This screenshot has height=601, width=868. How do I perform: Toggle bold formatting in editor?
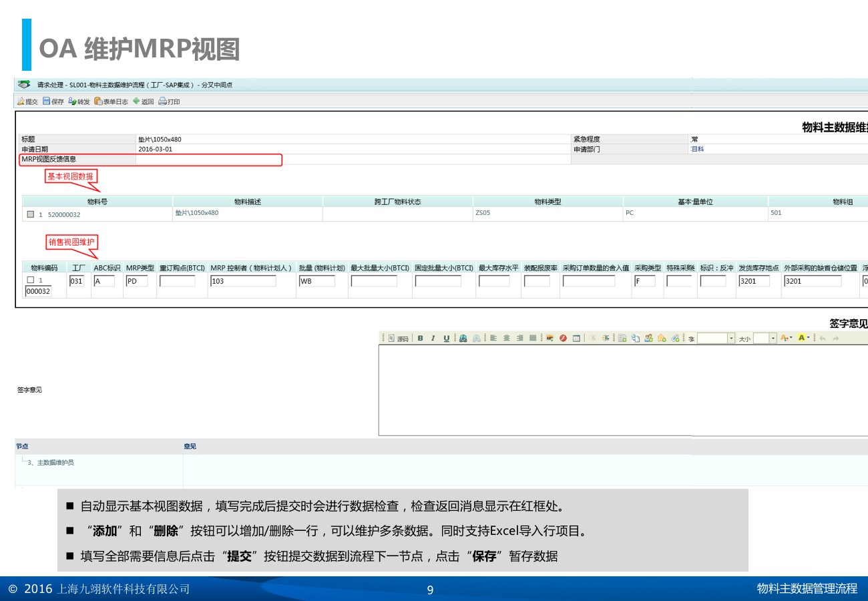coord(420,339)
